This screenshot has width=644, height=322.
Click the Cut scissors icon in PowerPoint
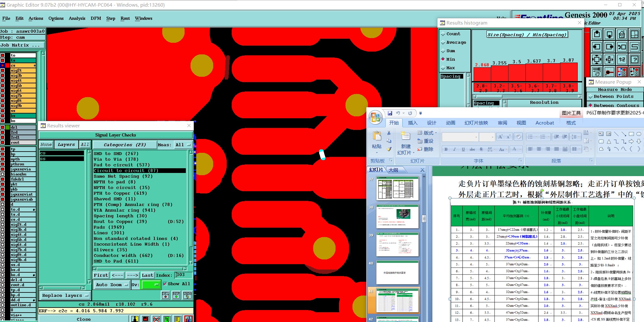click(x=389, y=133)
